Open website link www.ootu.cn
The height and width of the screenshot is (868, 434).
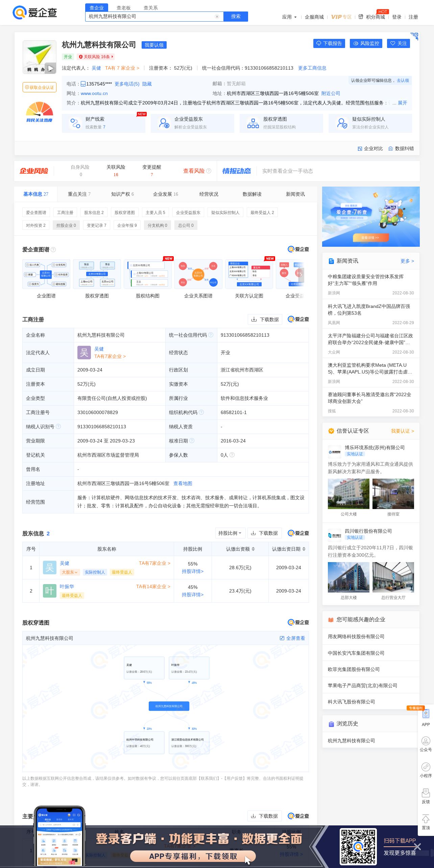click(x=94, y=93)
